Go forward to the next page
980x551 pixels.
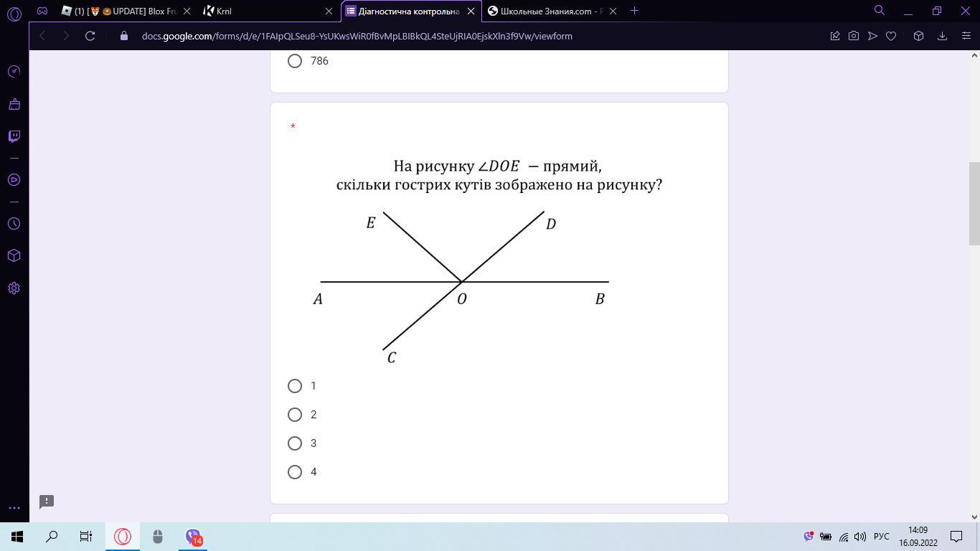[66, 36]
